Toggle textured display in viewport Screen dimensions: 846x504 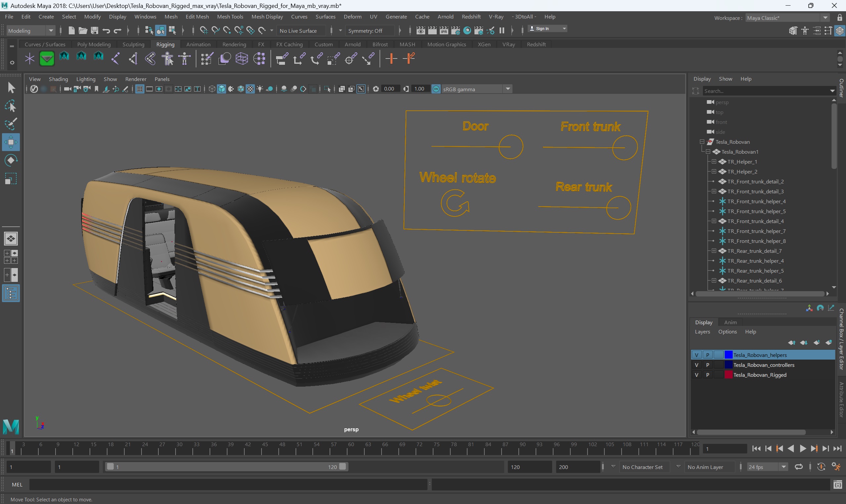[250, 89]
